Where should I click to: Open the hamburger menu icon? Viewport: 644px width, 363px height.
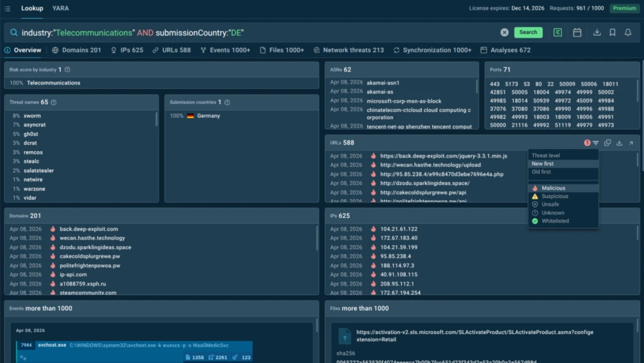coord(8,9)
